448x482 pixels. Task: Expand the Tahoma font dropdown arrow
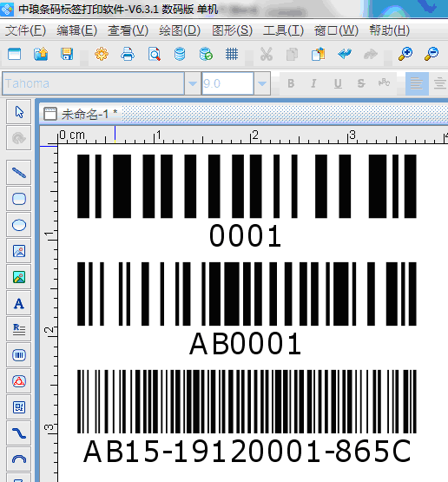click(193, 83)
